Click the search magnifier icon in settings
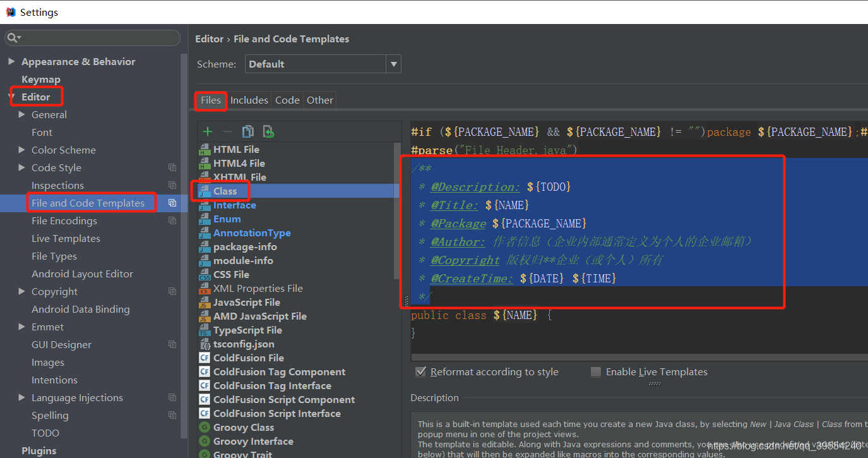 coord(13,38)
